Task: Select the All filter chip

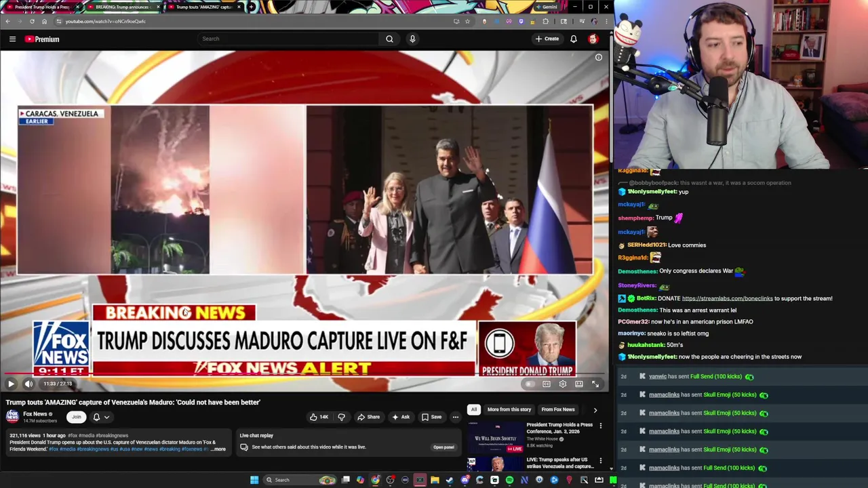Action: [x=474, y=409]
